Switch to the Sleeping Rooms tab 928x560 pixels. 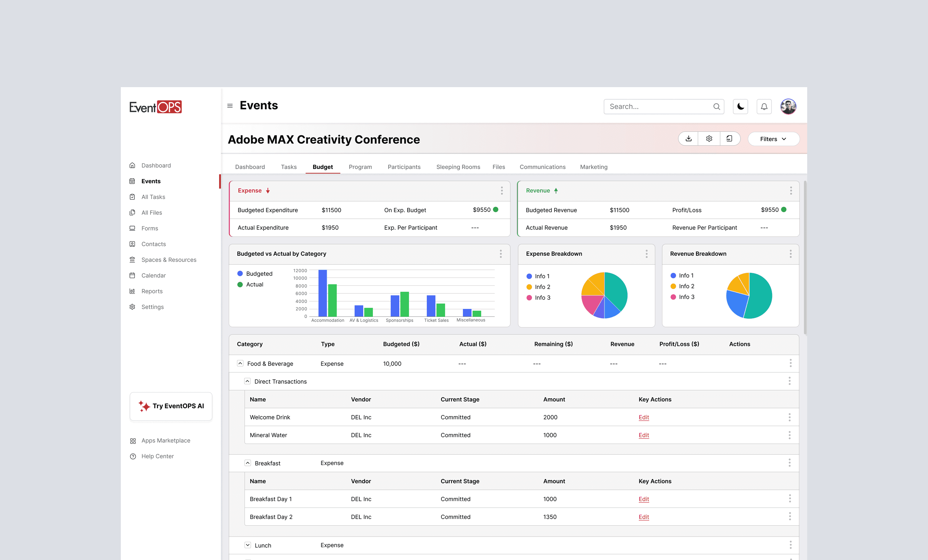point(458,167)
